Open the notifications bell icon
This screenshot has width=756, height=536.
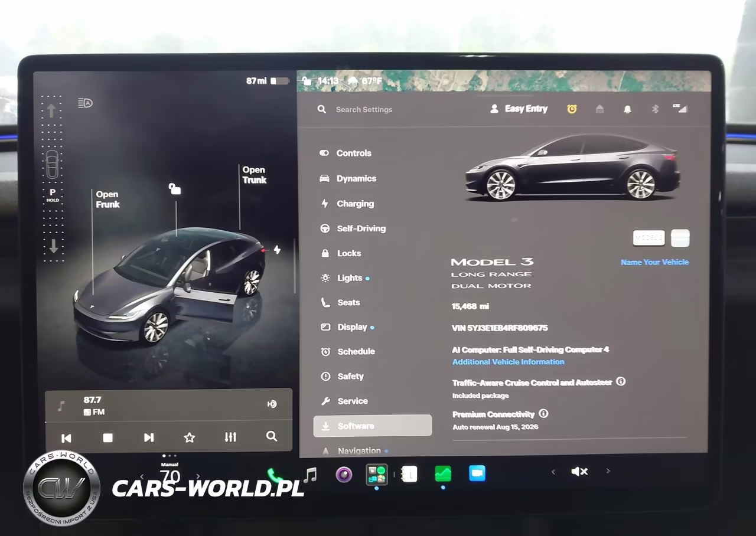[627, 109]
